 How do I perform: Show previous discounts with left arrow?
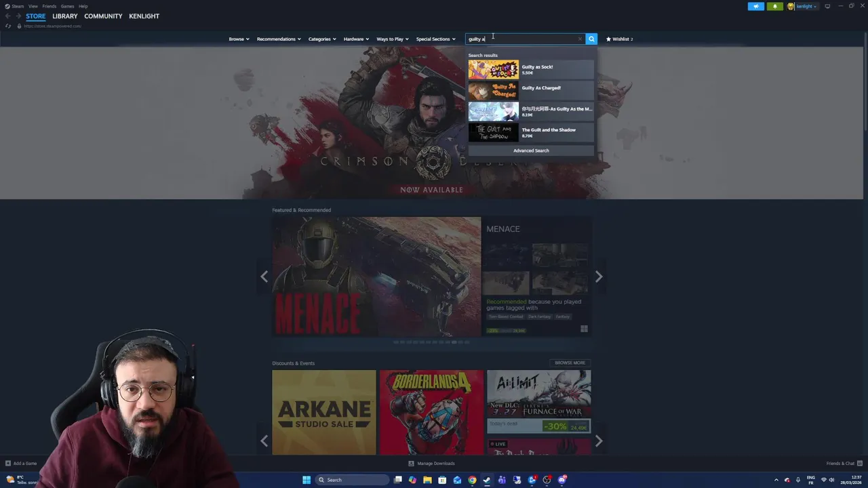[264, 441]
